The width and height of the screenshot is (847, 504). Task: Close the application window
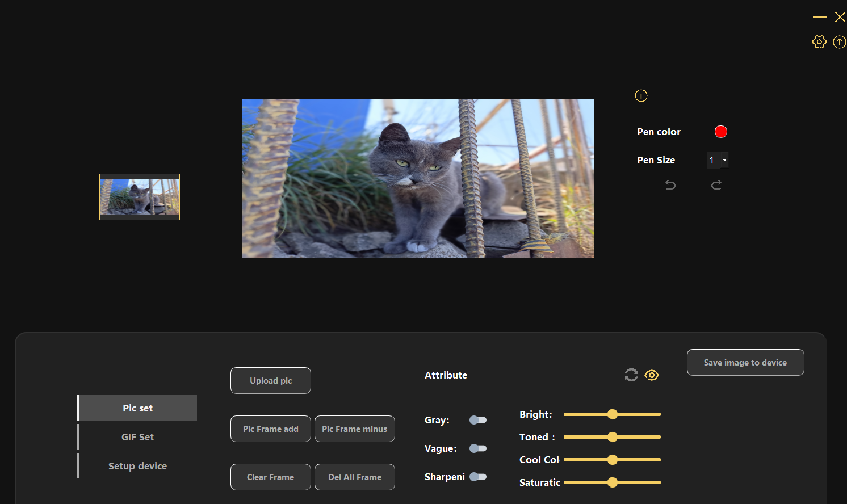pyautogui.click(x=840, y=18)
